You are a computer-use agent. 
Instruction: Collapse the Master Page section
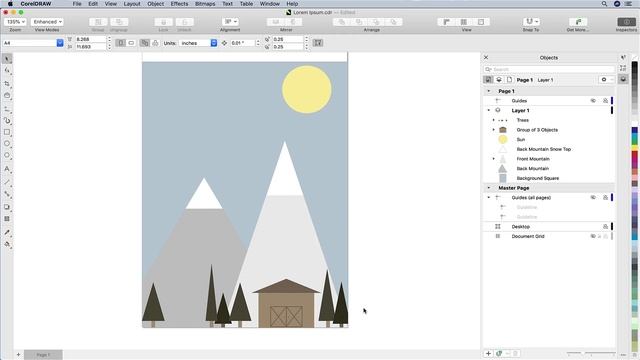pyautogui.click(x=489, y=188)
